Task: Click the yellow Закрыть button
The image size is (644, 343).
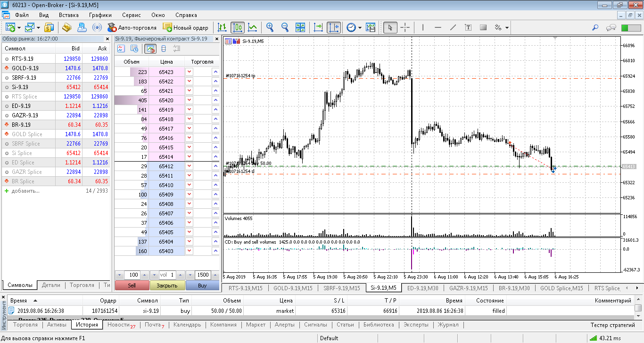Action: tap(167, 286)
